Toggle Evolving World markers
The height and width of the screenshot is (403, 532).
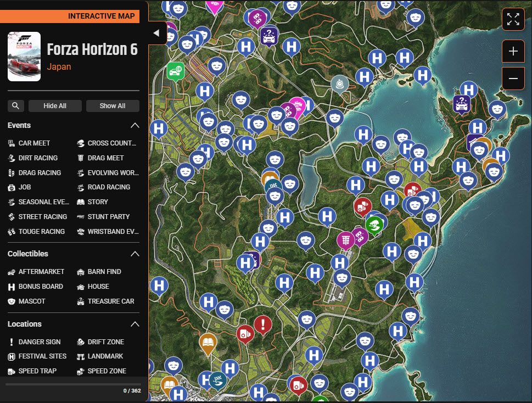click(x=108, y=172)
